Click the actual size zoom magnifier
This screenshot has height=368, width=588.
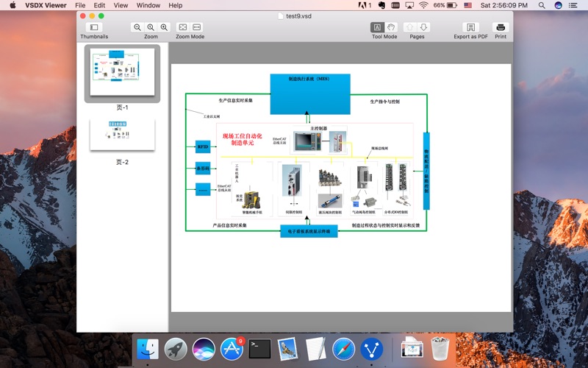pos(151,27)
